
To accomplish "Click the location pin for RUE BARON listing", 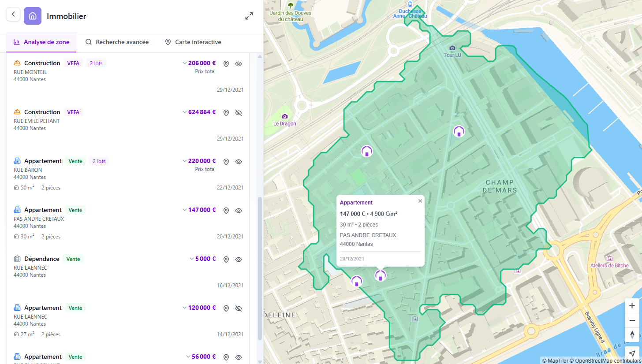I will point(226,161).
